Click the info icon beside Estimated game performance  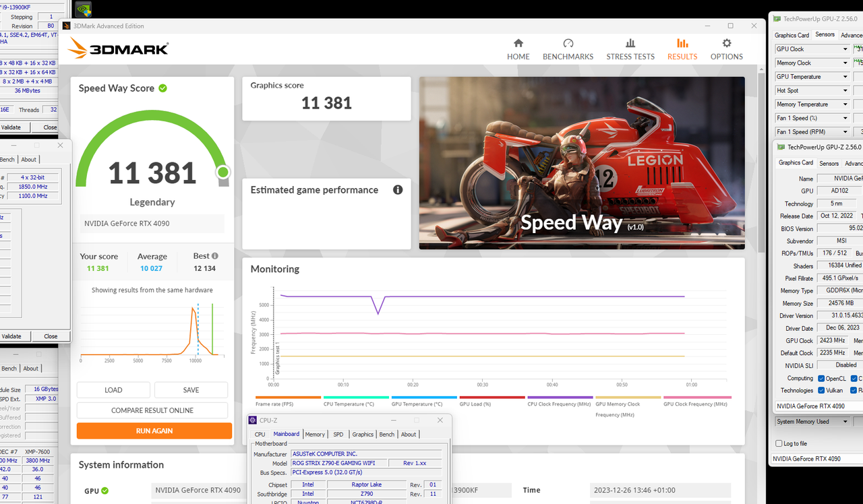point(398,189)
